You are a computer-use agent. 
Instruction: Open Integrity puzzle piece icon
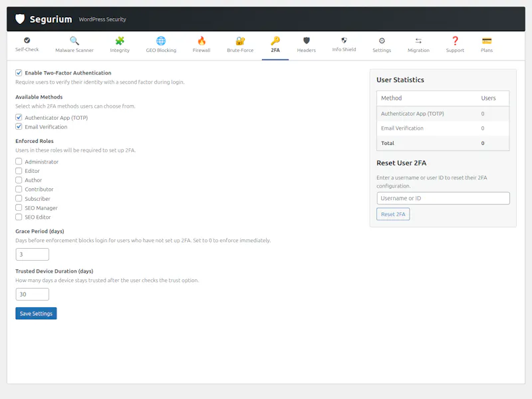tap(120, 41)
